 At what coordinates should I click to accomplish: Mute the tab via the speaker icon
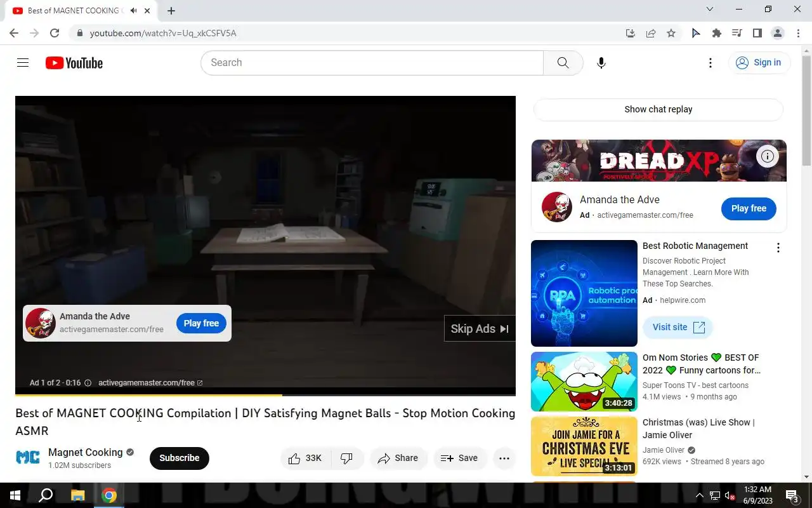point(134,11)
